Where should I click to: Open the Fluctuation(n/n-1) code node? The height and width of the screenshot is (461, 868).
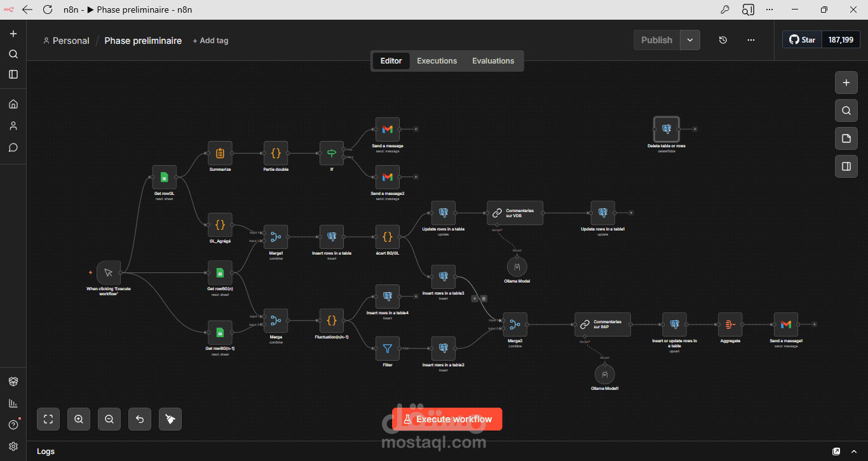coord(332,321)
